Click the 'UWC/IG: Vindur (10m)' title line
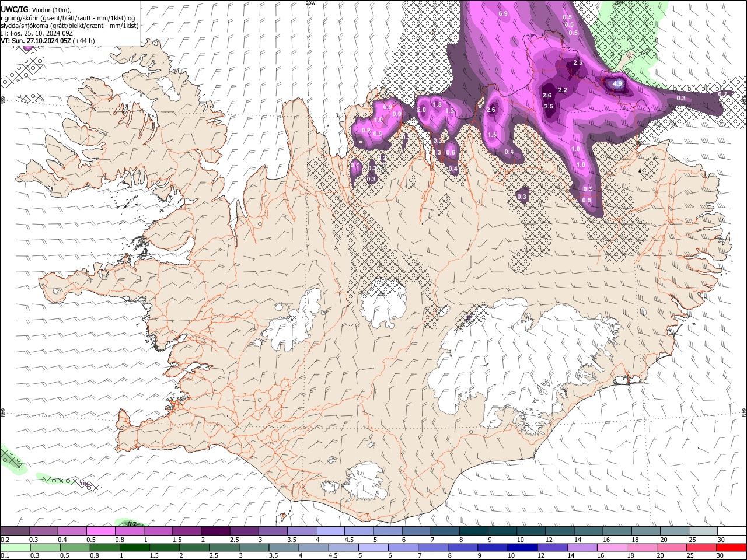747x560 pixels. pos(35,9)
